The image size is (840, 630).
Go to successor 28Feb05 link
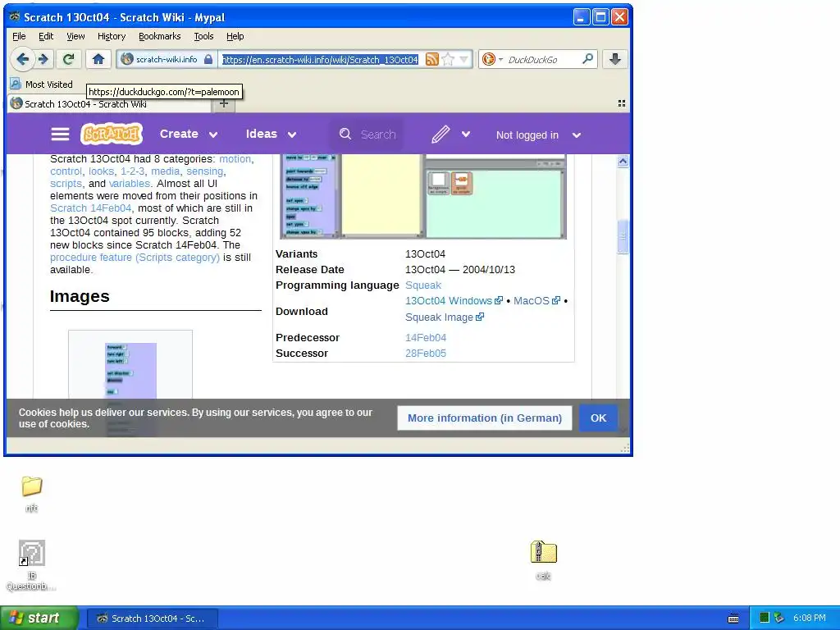(426, 353)
